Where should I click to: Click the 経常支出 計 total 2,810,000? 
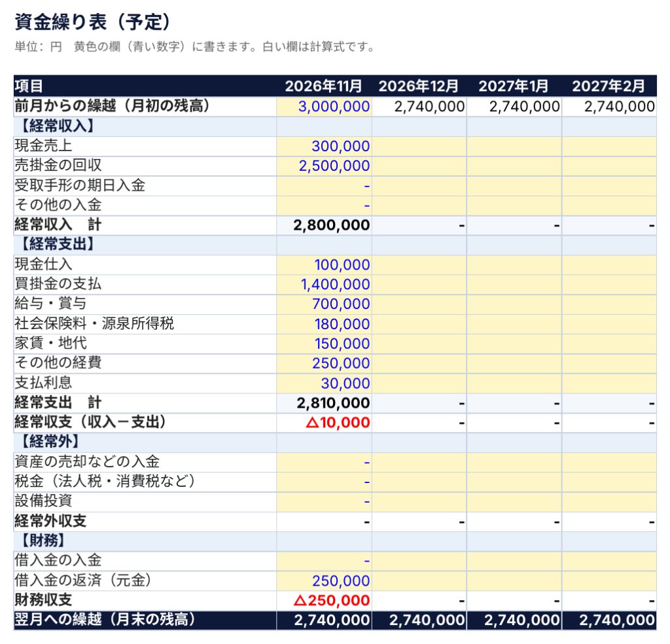point(324,403)
